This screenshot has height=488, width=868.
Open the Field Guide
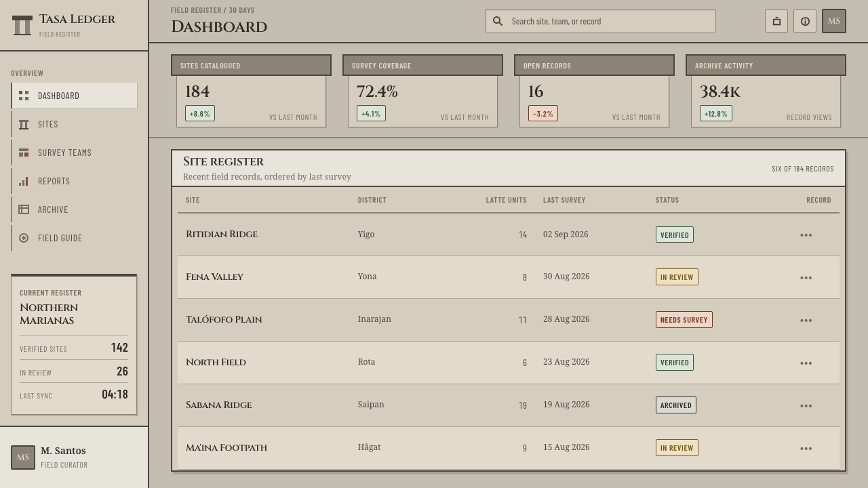[x=75, y=238]
